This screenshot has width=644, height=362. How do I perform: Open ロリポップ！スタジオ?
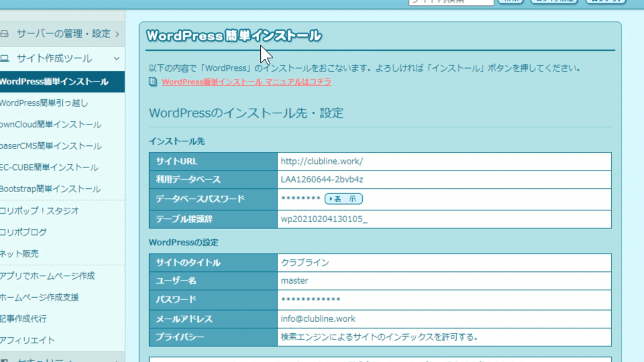pos(40,211)
